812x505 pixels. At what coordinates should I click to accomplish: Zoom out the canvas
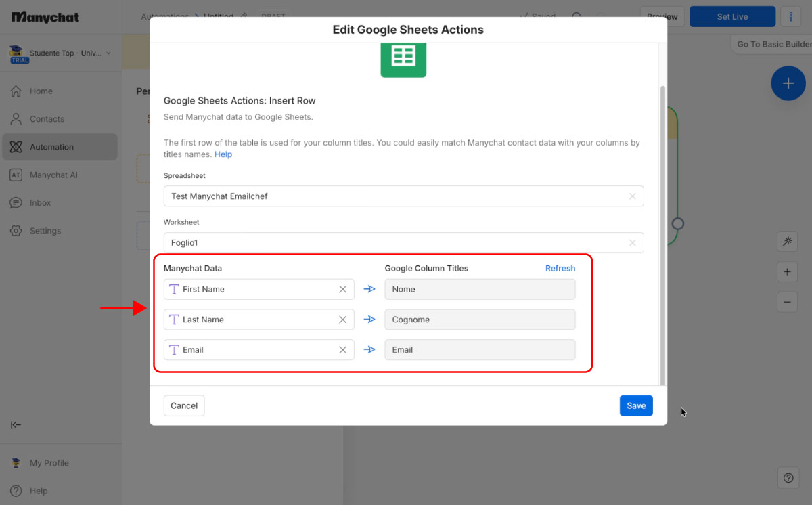coord(788,301)
